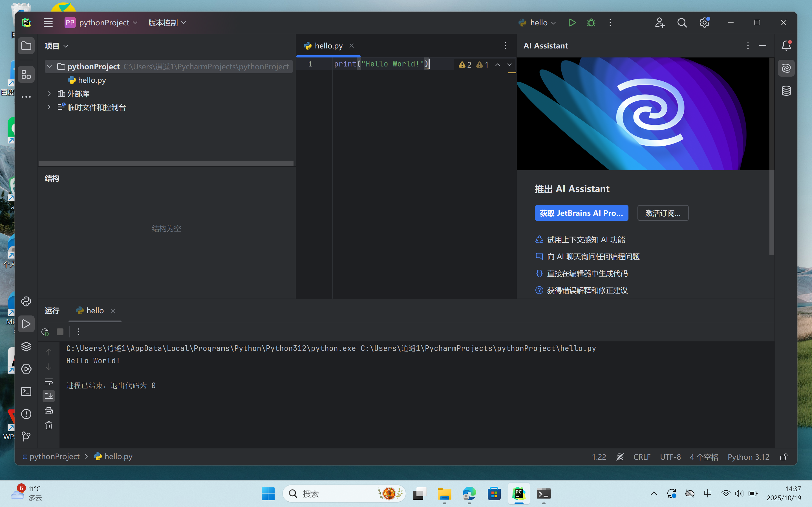This screenshot has height=507, width=812.
Task: Clear console output with trash icon
Action: (x=49, y=425)
